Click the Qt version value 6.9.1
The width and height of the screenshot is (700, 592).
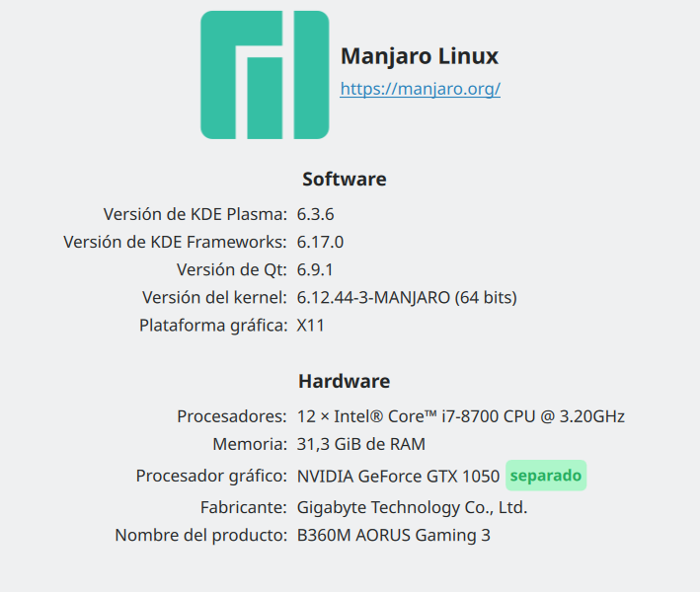point(316,269)
